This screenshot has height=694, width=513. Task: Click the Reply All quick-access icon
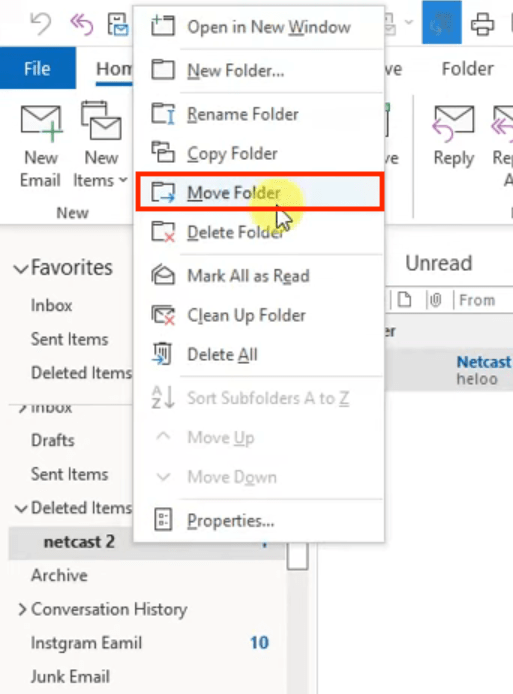81,23
